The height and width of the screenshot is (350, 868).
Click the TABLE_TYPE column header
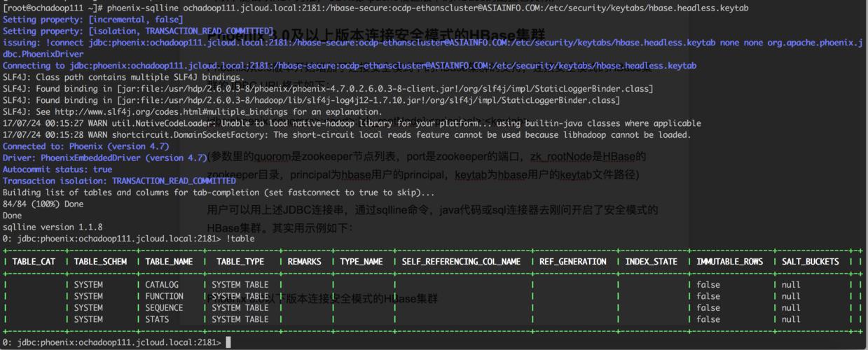[x=240, y=262]
